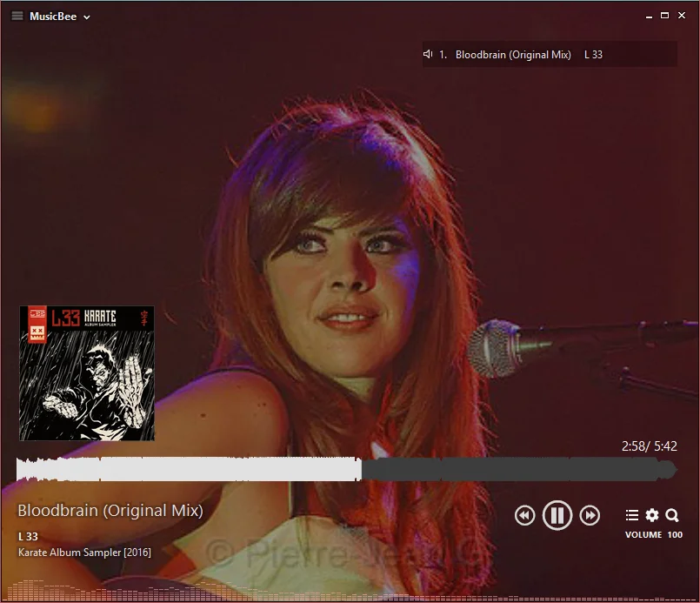Image resolution: width=700 pixels, height=603 pixels.
Task: Maximize the MusicBee window
Action: click(664, 16)
